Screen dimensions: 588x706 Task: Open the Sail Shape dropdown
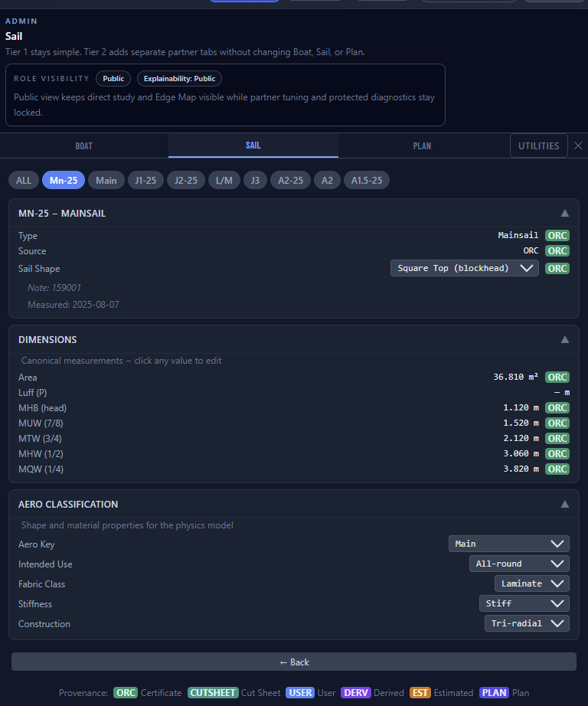click(x=464, y=268)
